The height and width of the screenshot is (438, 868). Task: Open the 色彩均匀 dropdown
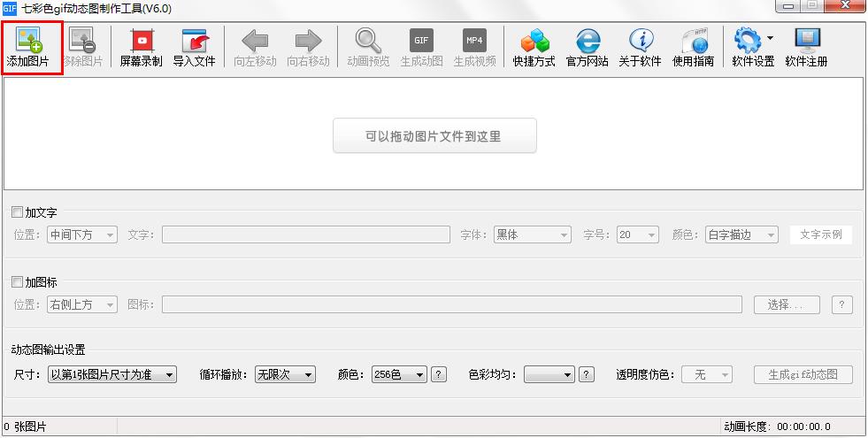click(x=549, y=374)
